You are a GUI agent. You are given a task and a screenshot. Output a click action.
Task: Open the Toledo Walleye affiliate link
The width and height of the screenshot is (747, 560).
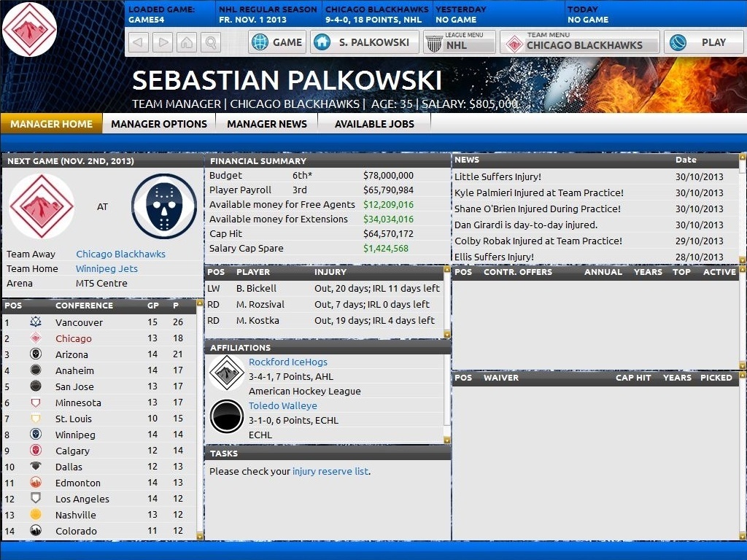click(282, 405)
